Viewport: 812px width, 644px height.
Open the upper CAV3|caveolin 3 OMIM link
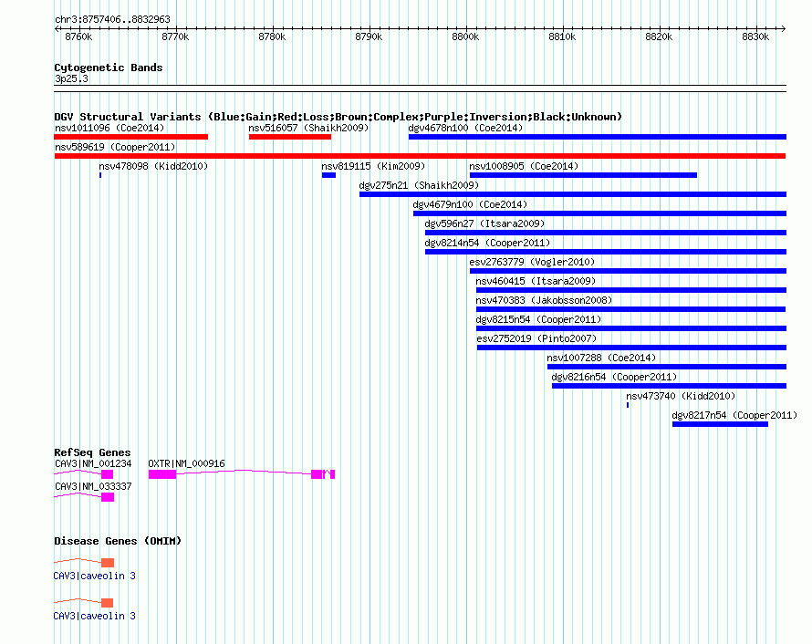click(x=94, y=576)
